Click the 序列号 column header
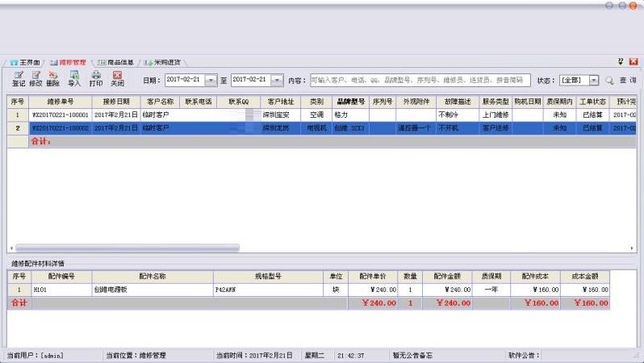The height and width of the screenshot is (363, 644). point(383,102)
